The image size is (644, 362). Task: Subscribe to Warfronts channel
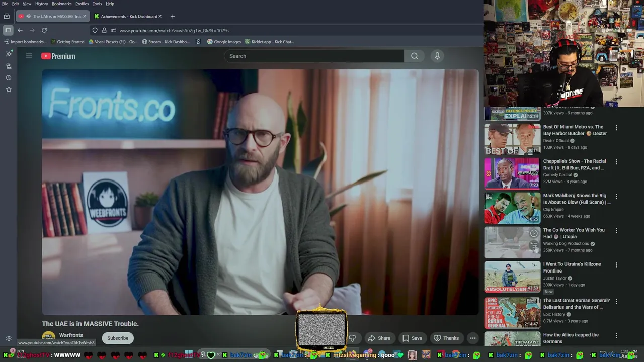(118, 338)
